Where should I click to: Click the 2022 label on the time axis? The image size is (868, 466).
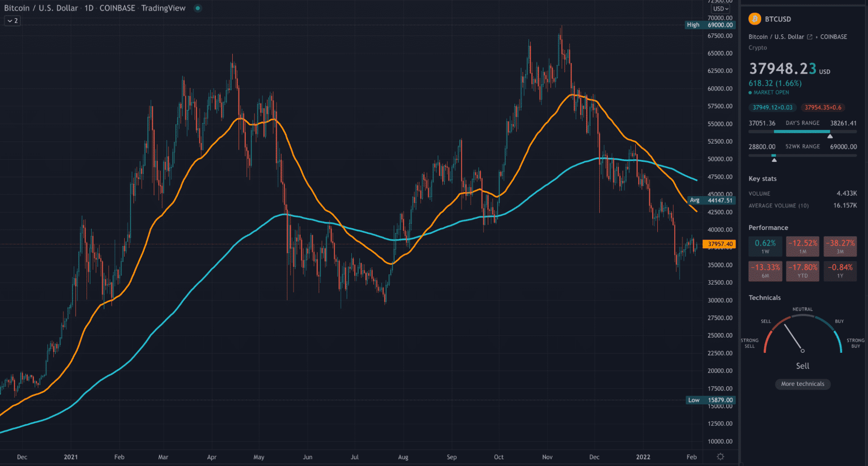[643, 457]
